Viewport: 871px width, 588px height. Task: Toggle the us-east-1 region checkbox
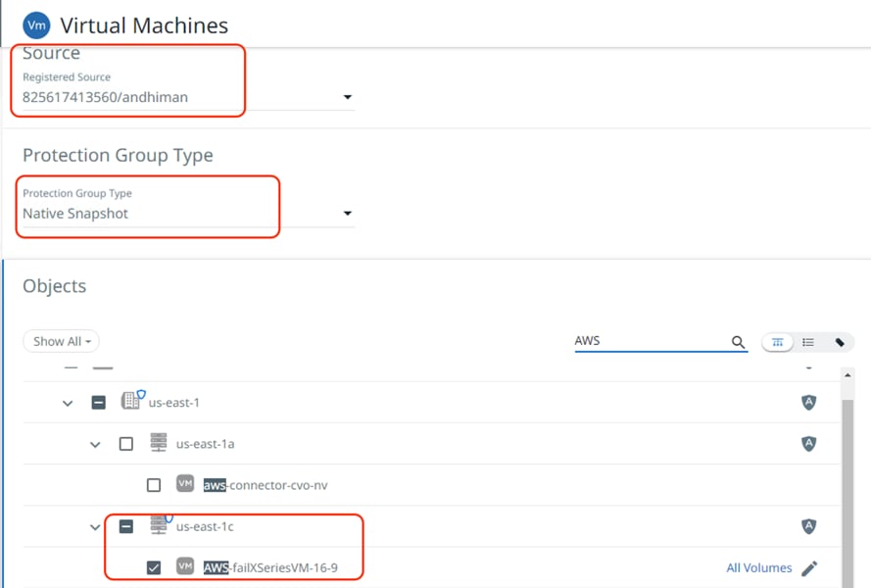[x=98, y=403]
